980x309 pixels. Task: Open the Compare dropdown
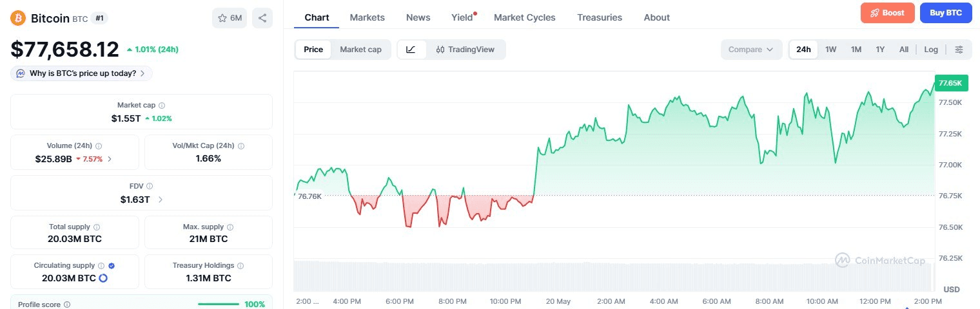tap(751, 50)
